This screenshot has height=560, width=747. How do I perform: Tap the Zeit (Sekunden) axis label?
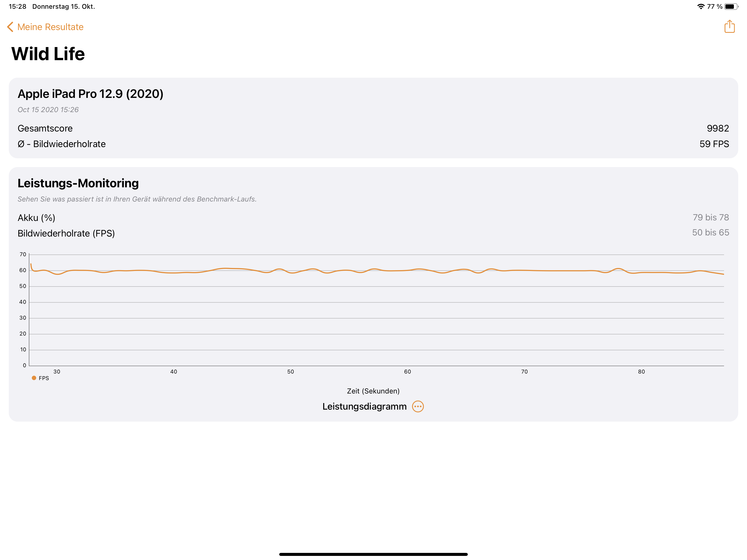point(373,391)
